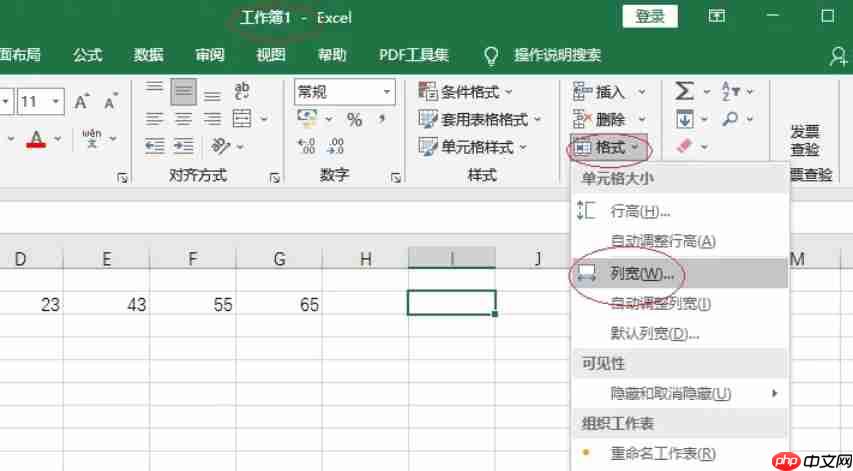Viewport: 853px width, 471px height.
Task: Click the Clear eraser icon
Action: (x=685, y=146)
